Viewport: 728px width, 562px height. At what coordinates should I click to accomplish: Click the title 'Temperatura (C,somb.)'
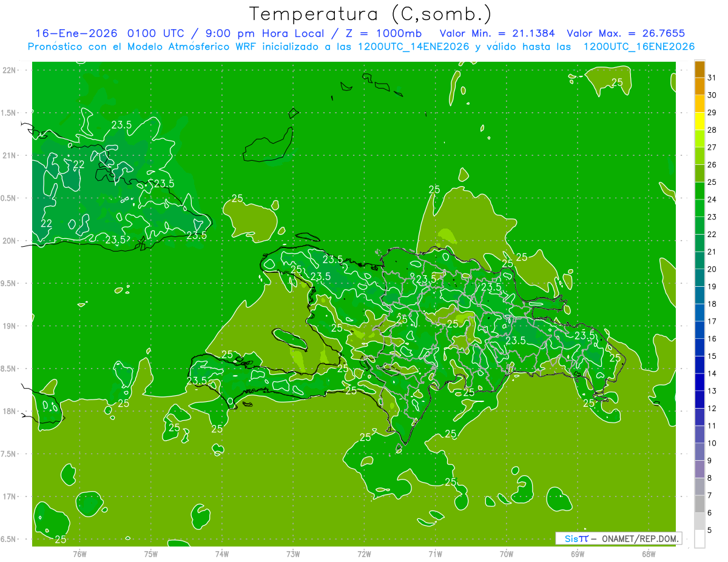(369, 14)
